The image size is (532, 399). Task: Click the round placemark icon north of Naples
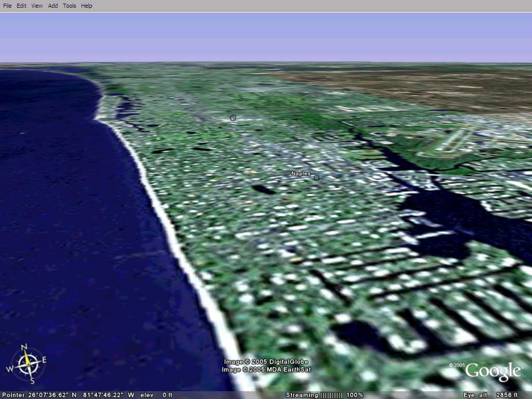(x=233, y=118)
